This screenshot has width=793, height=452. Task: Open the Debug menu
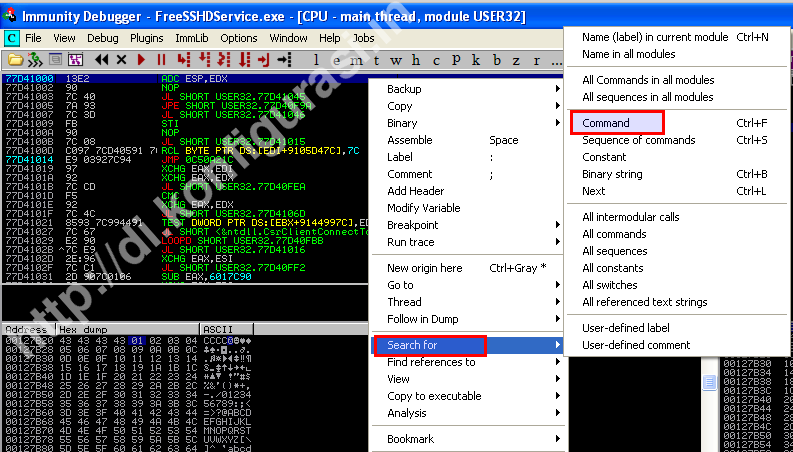103,38
